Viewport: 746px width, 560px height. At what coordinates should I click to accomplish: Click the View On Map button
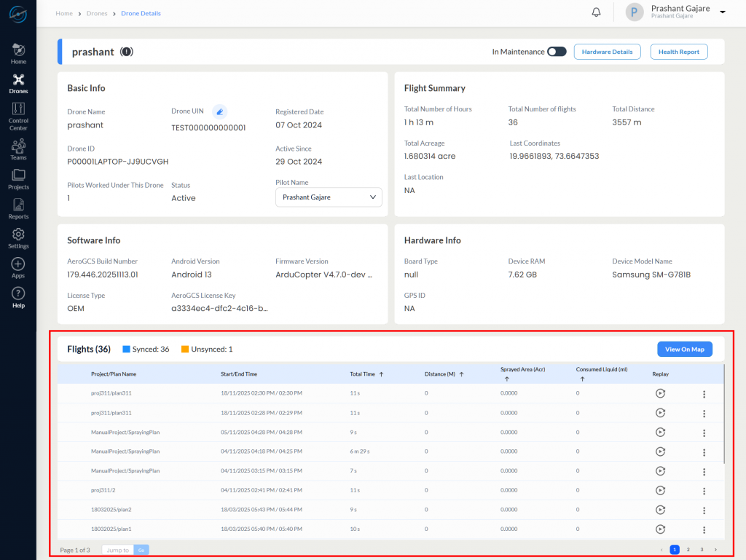684,349
